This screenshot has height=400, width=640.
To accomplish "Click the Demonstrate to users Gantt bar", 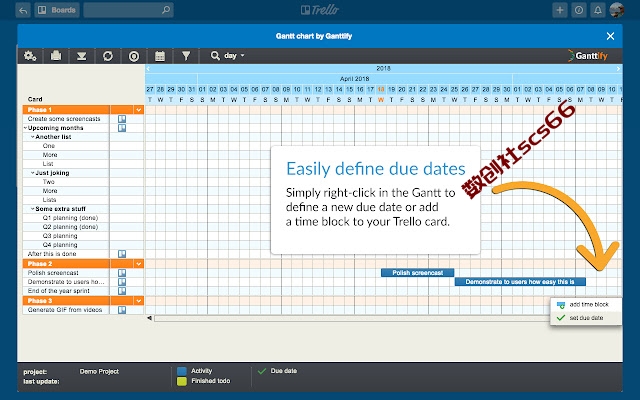I will pos(520,282).
